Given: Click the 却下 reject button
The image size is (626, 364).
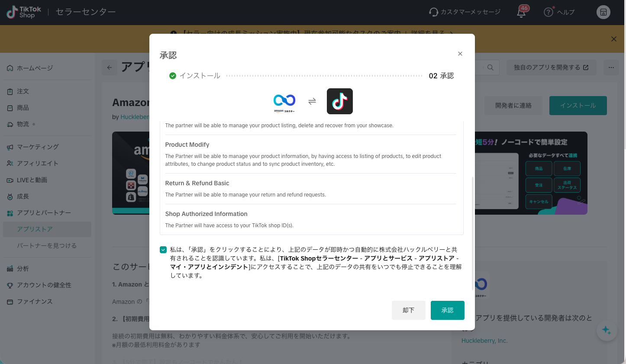Looking at the screenshot, I should point(409,310).
